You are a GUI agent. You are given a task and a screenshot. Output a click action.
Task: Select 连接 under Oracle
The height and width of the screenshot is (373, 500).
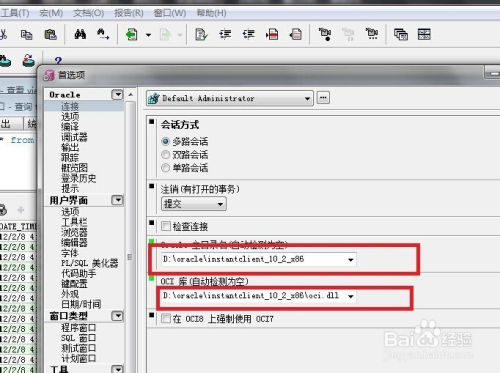70,106
